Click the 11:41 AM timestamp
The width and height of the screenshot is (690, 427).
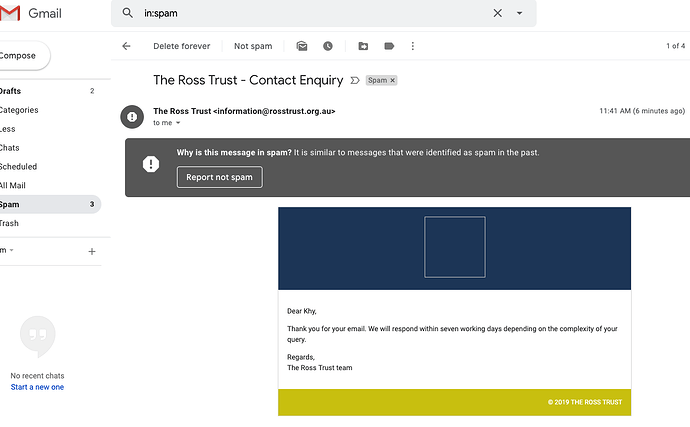[642, 111]
